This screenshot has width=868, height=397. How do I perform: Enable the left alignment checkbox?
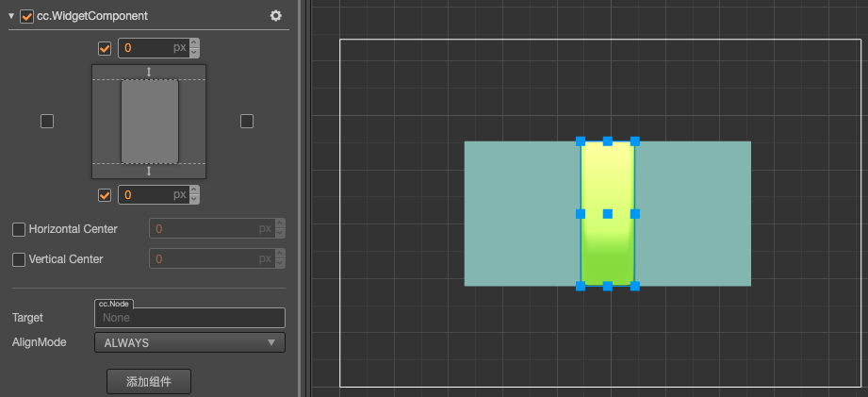pos(47,121)
